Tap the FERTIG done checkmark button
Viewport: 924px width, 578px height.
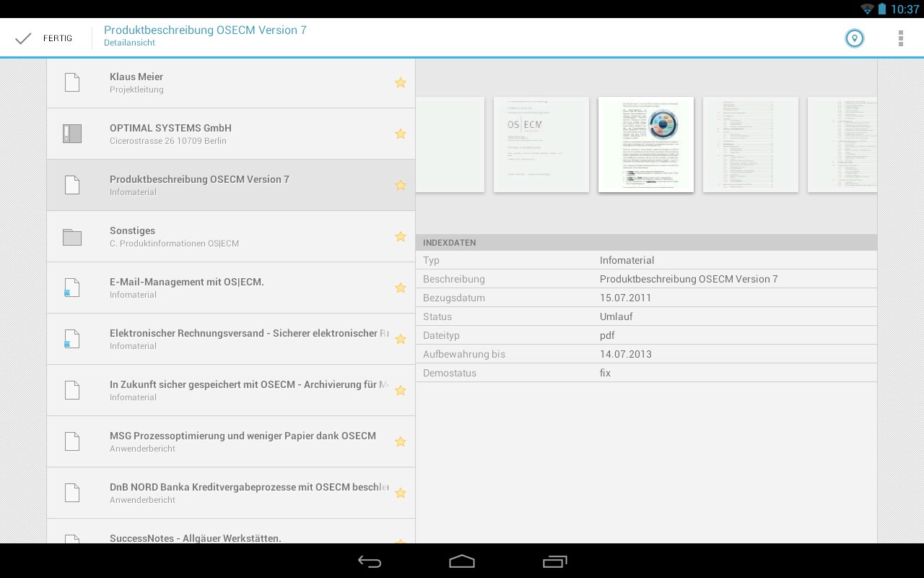[x=43, y=38]
